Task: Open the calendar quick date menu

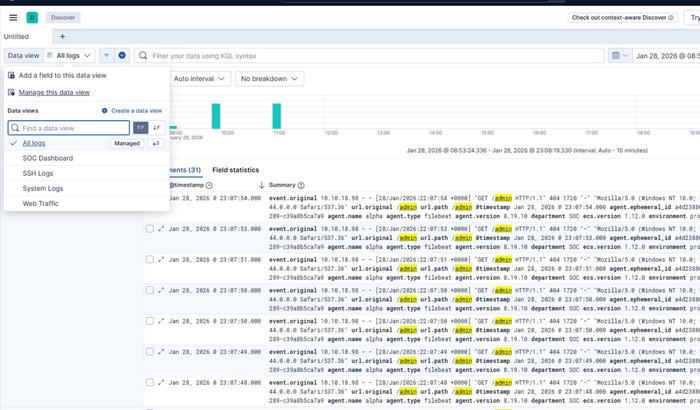Action: [620, 55]
